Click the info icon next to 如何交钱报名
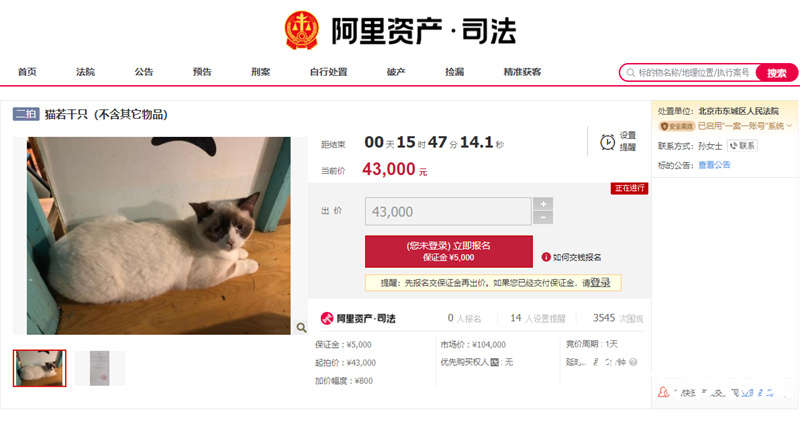 (545, 257)
